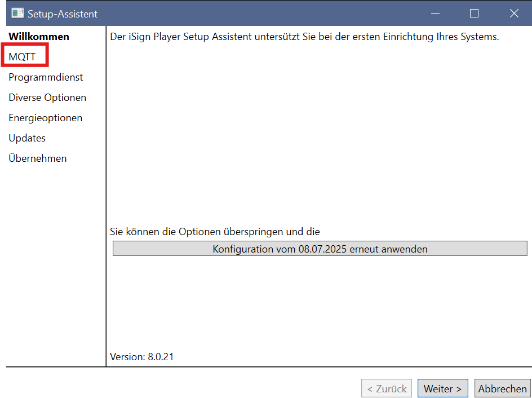Click the iSign Player welcome description text

tap(304, 37)
